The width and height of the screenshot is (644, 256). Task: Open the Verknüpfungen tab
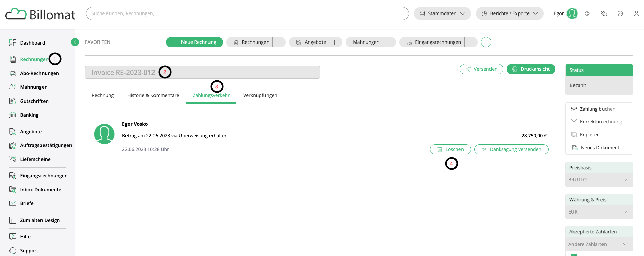click(260, 95)
